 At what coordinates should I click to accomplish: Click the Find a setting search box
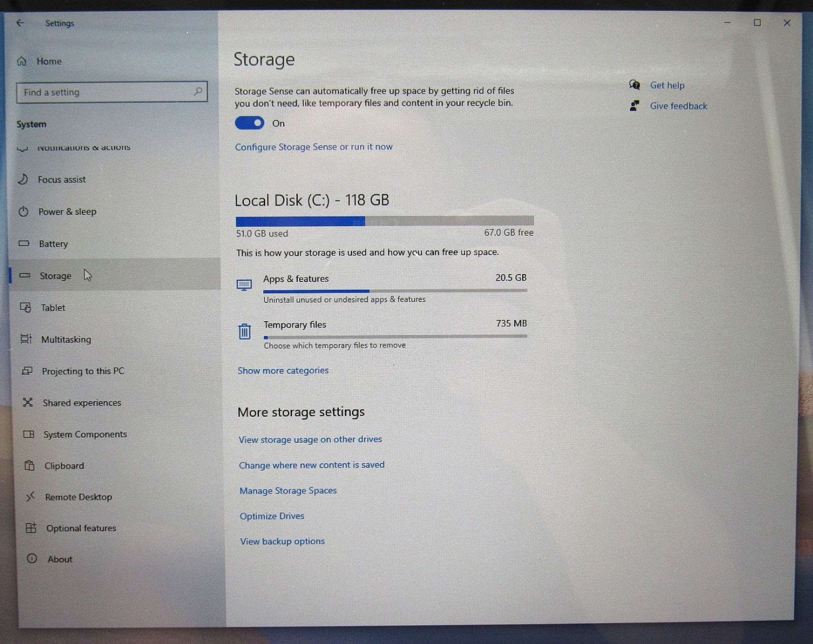pos(112,92)
